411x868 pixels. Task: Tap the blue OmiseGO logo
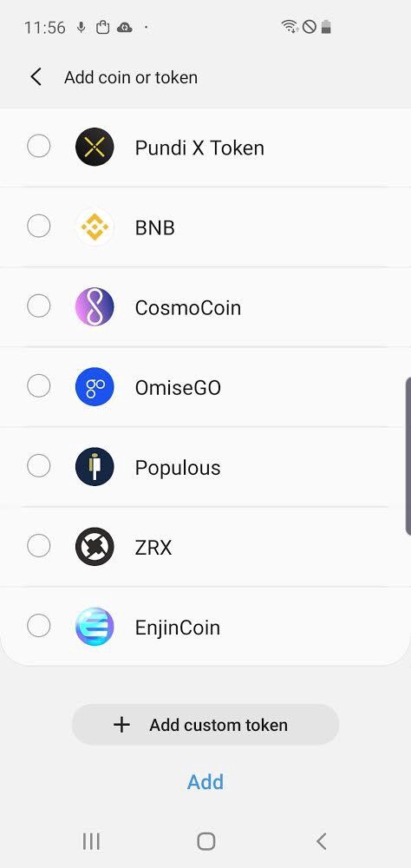pos(95,387)
